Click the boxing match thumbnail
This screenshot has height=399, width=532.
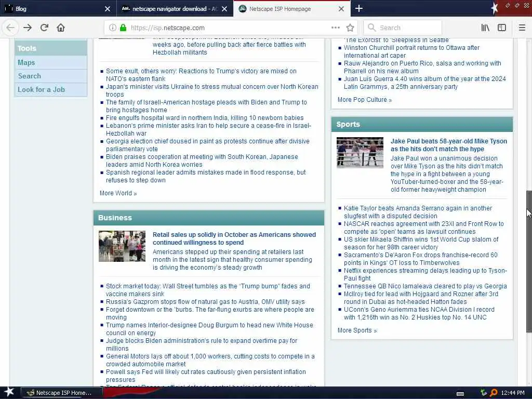[x=360, y=153]
